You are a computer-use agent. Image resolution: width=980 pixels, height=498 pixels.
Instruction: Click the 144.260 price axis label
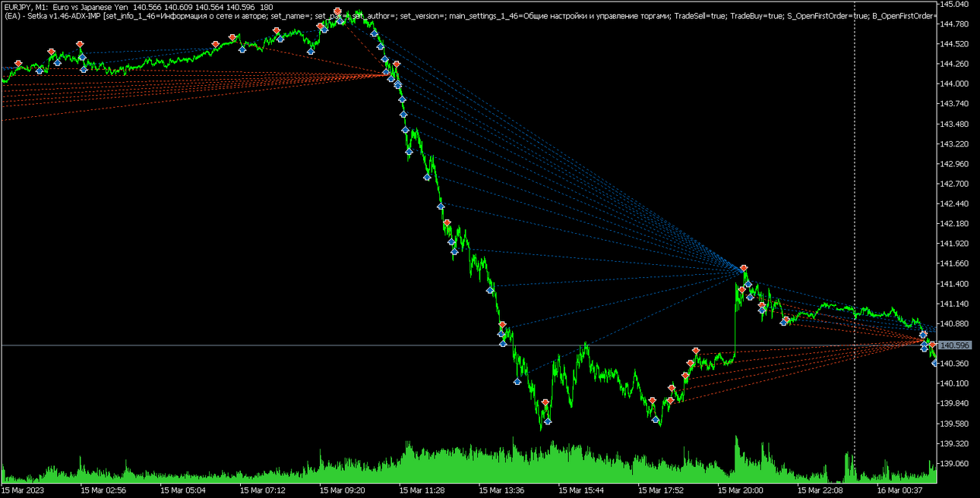[955, 64]
